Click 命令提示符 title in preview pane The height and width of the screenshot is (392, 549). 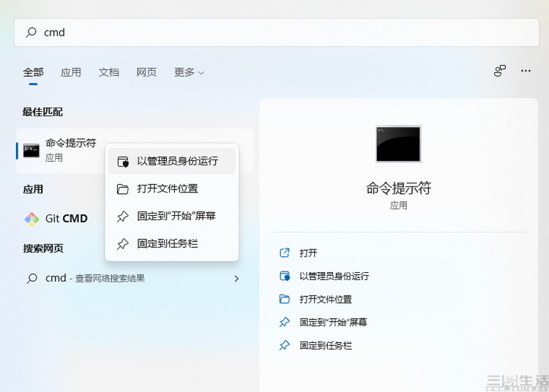click(398, 188)
